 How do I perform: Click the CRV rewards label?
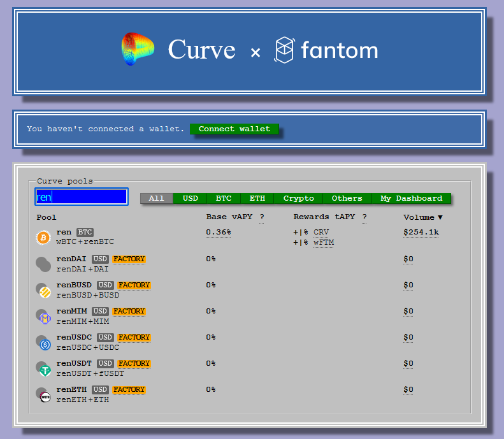(x=321, y=232)
